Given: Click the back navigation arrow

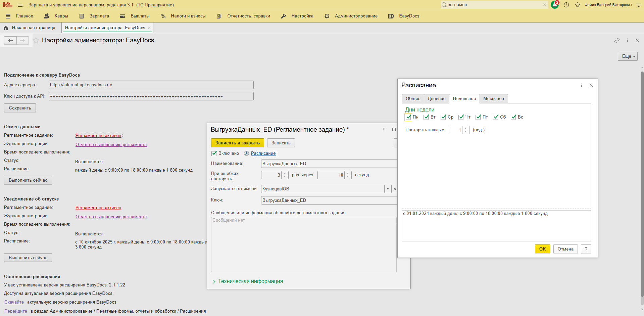Looking at the screenshot, I should click(10, 41).
